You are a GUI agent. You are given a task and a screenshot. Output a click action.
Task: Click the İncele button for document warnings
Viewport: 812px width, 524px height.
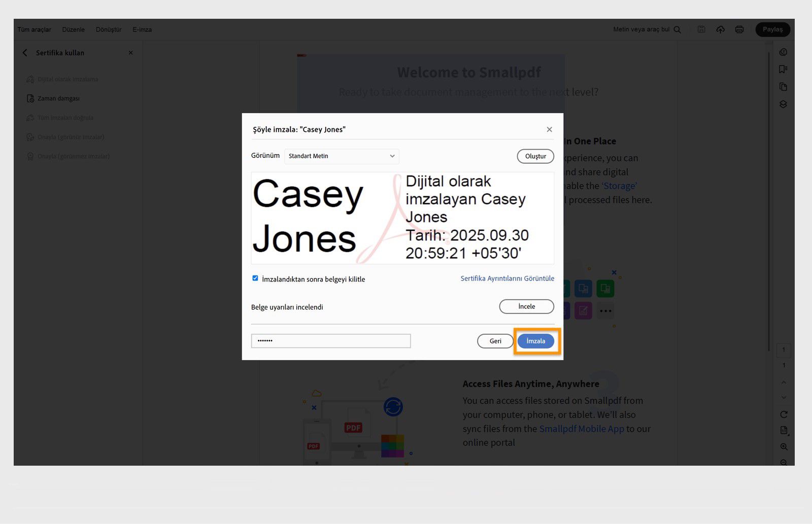click(527, 306)
